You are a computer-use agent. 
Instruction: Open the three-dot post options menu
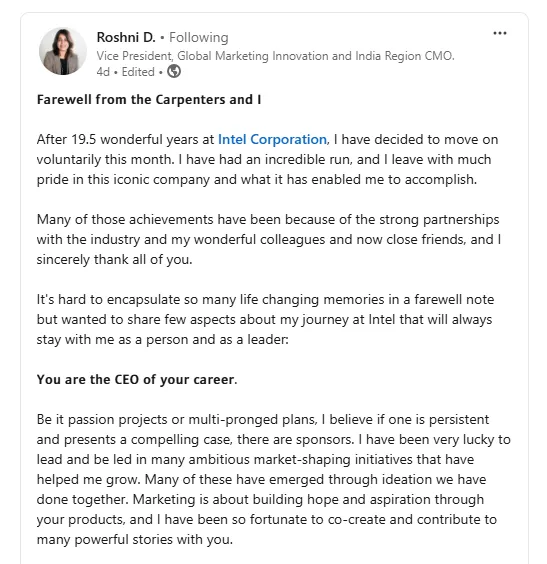[x=500, y=33]
